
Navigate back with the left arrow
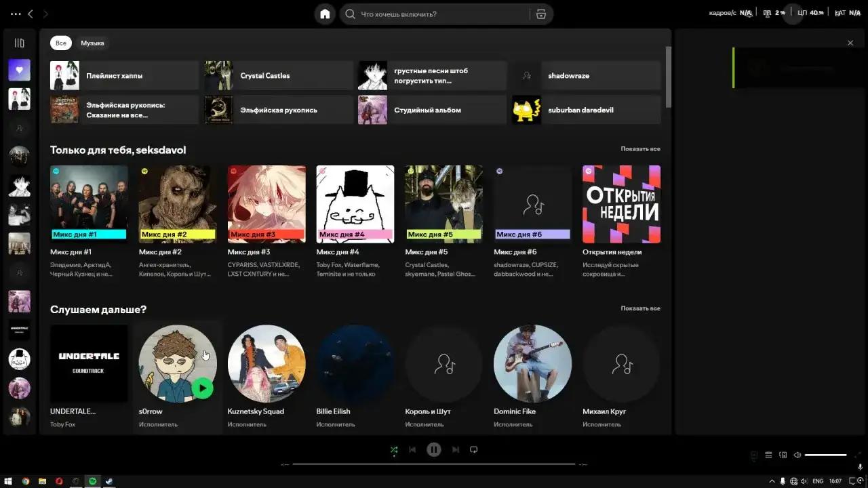coord(31,14)
